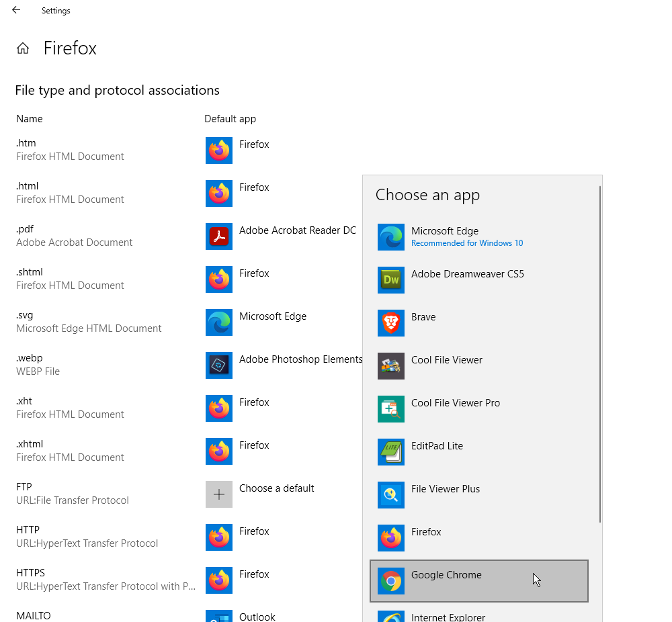This screenshot has width=672, height=622.
Task: Select the Internet Explorer icon
Action: [391, 617]
